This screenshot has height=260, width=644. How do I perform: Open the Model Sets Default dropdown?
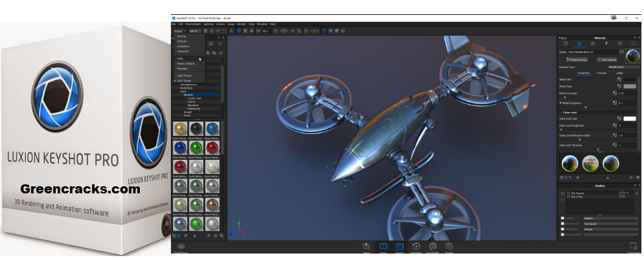(611, 229)
